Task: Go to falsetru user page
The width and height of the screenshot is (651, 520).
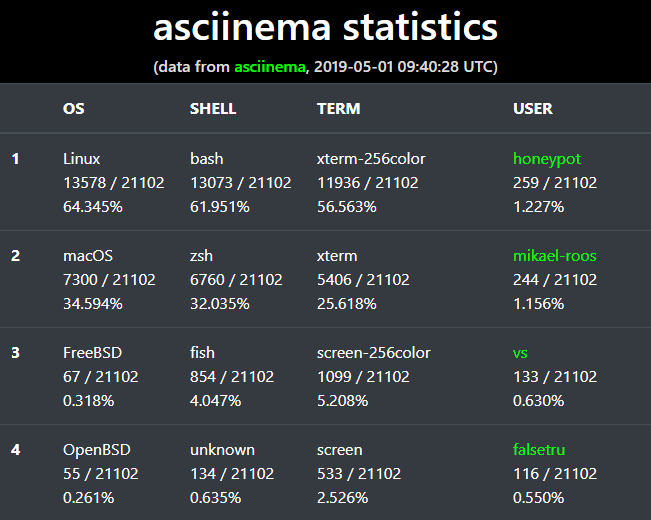Action: point(539,450)
